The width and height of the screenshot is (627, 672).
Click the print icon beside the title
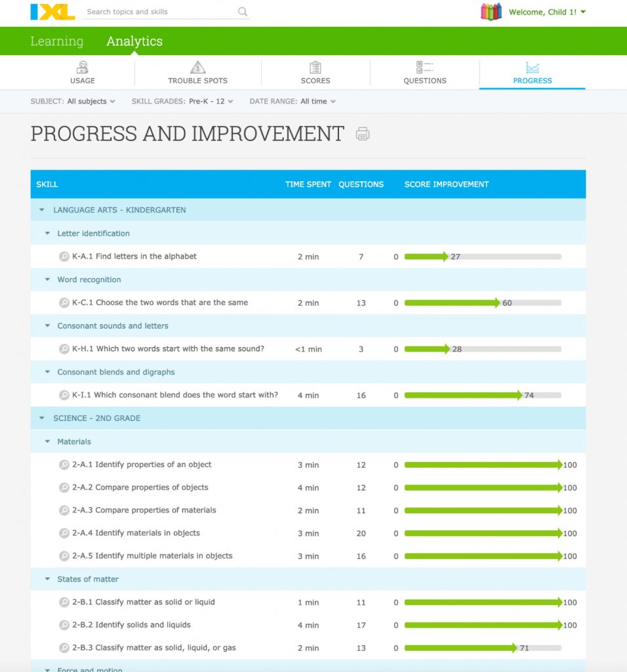pos(362,134)
